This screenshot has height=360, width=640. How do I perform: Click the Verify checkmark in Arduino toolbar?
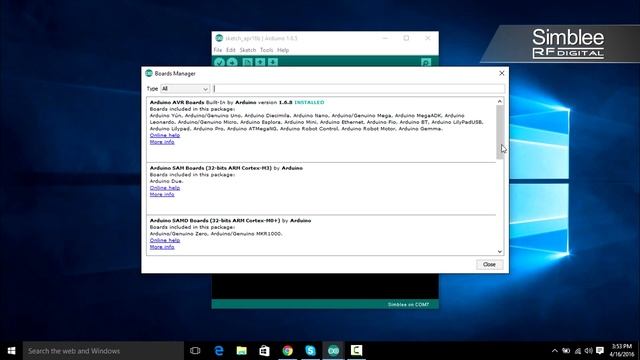coord(220,62)
